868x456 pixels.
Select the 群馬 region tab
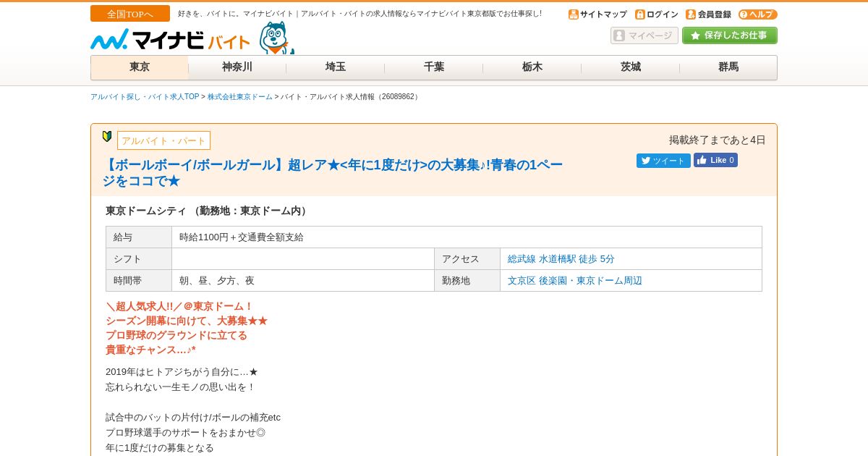coord(728,67)
